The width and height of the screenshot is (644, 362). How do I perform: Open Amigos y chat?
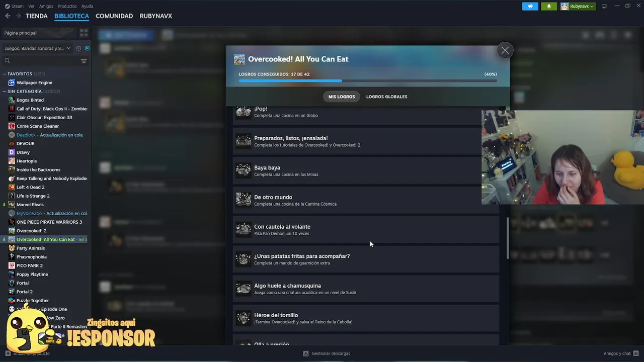(621, 353)
